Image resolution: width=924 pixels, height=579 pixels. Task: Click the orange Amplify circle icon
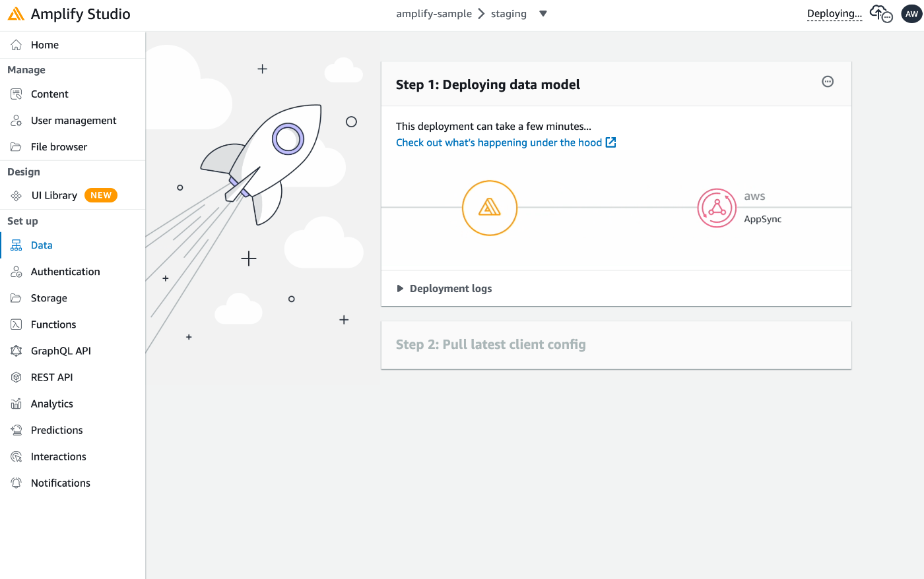490,208
